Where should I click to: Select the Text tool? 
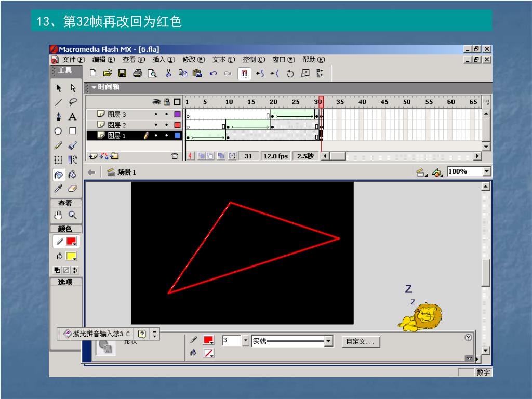(73, 117)
